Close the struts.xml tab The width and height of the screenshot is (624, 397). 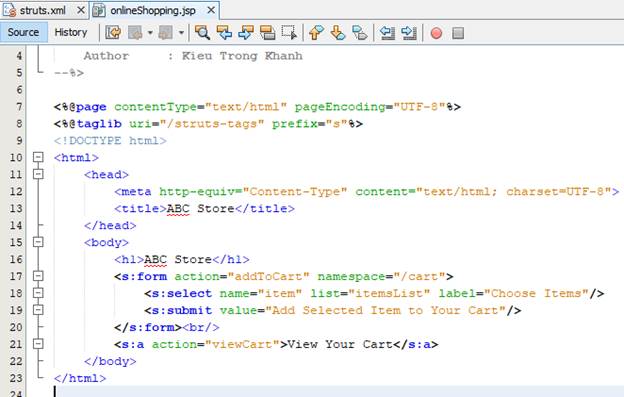point(81,10)
